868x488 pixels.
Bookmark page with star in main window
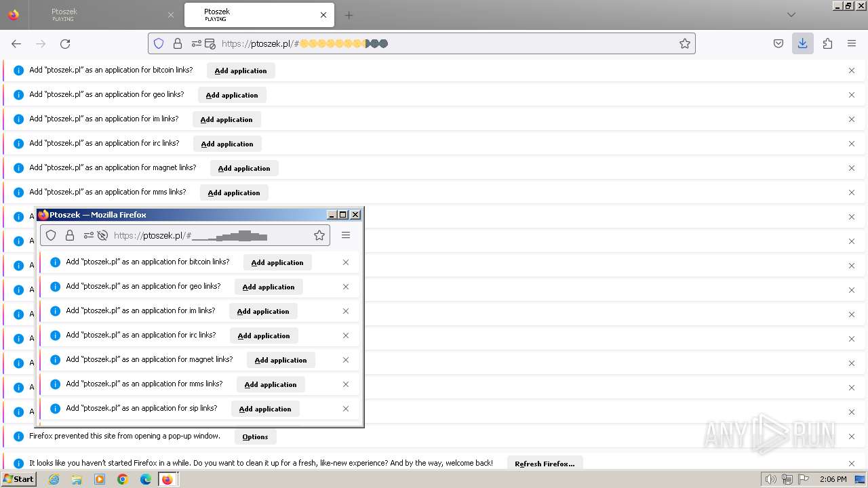[x=685, y=43]
